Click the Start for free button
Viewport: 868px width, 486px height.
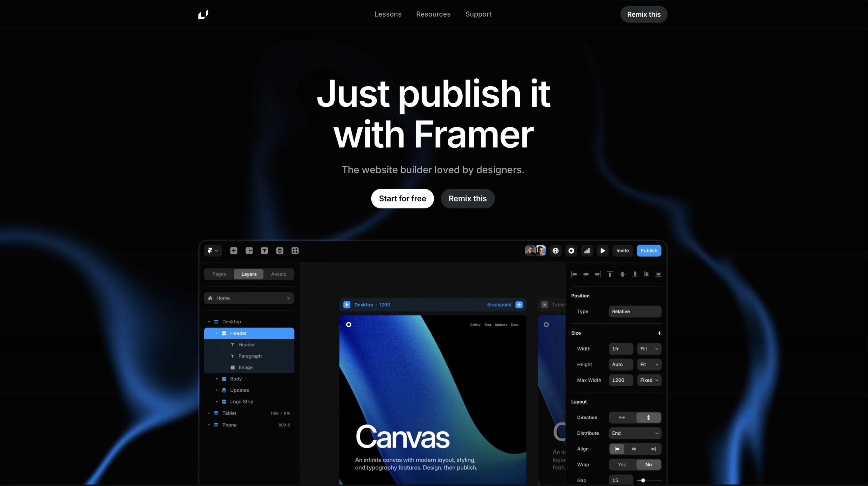click(x=402, y=198)
